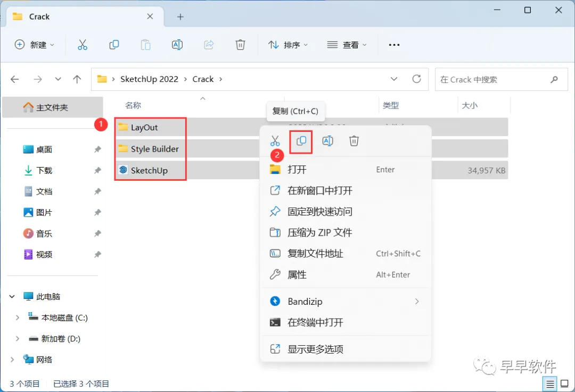Open 下载 in the sidebar
Screen dimensions: 575x392
pyautogui.click(x=44, y=170)
